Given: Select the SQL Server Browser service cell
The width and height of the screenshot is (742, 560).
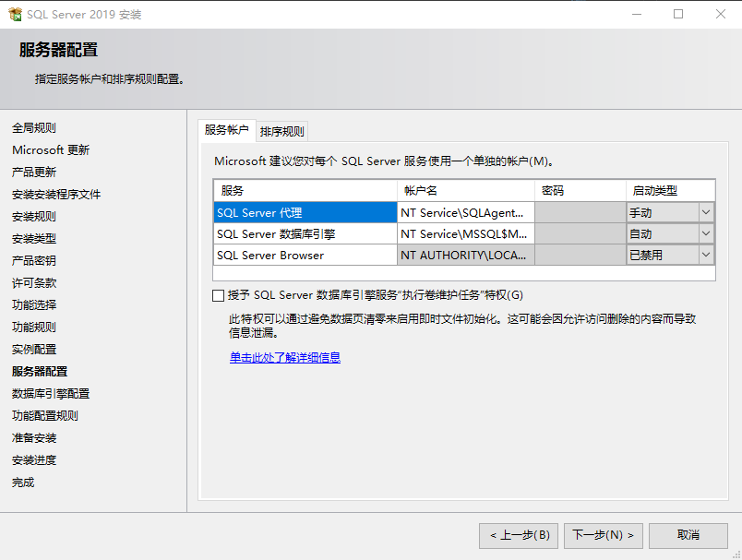Looking at the screenshot, I should point(305,255).
